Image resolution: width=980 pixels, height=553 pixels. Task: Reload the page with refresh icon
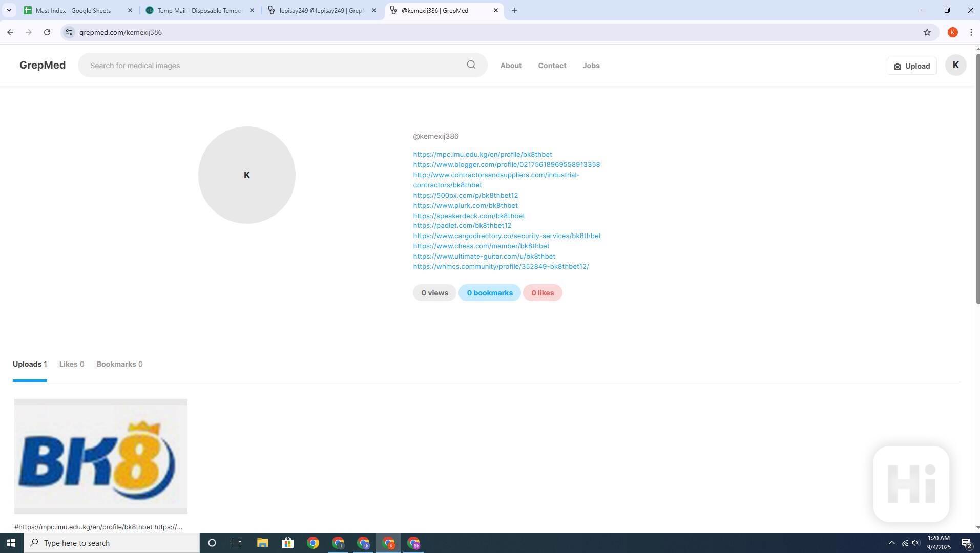tap(47, 32)
